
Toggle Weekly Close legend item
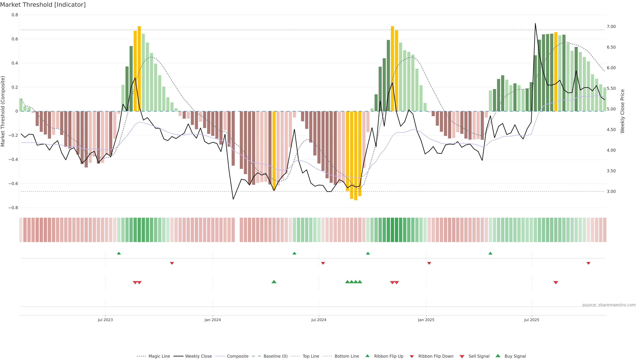(198, 356)
